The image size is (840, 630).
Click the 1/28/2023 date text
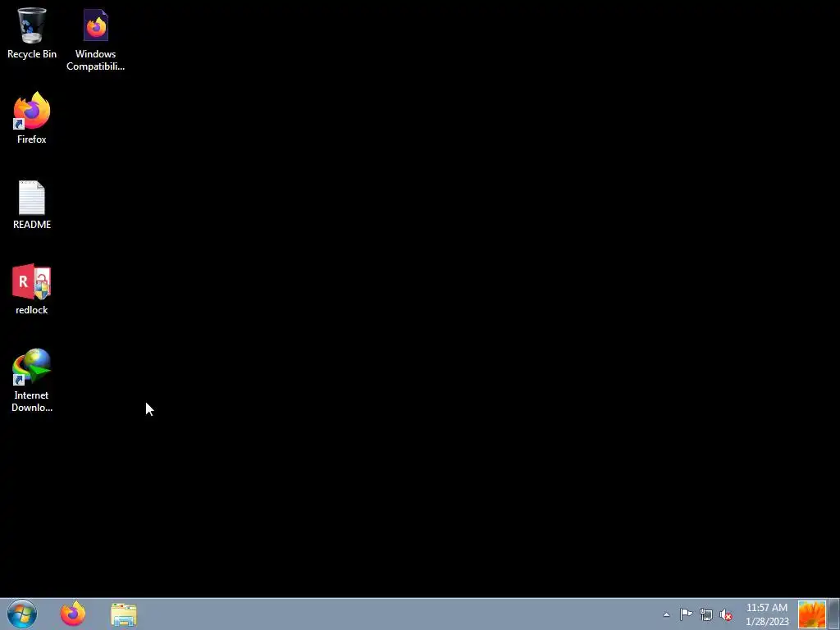click(x=767, y=622)
